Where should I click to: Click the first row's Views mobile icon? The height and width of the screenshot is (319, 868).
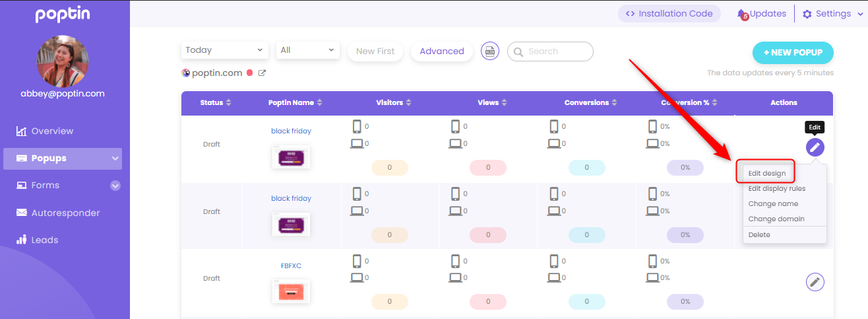(455, 126)
